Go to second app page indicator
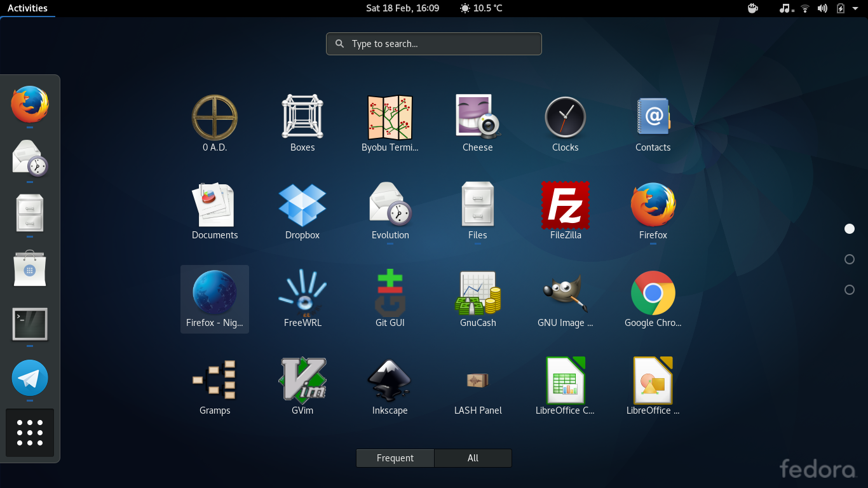Screen dimensions: 868x488 (x=850, y=259)
